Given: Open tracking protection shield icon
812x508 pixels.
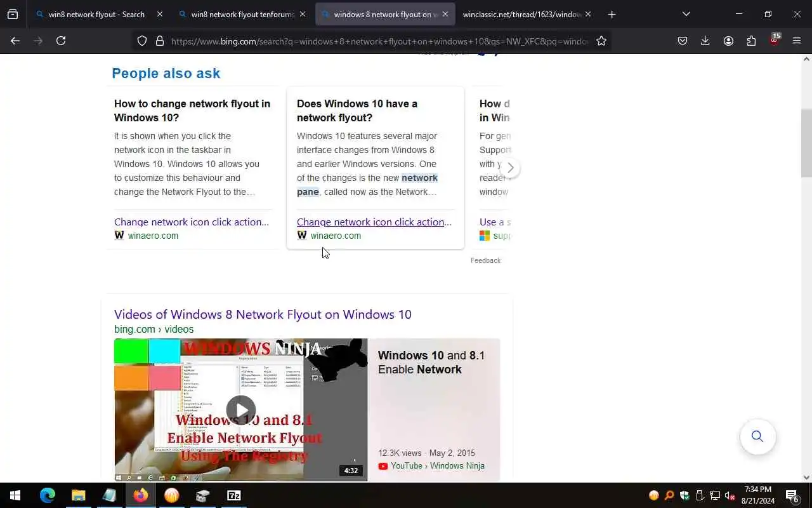Looking at the screenshot, I should click(142, 41).
